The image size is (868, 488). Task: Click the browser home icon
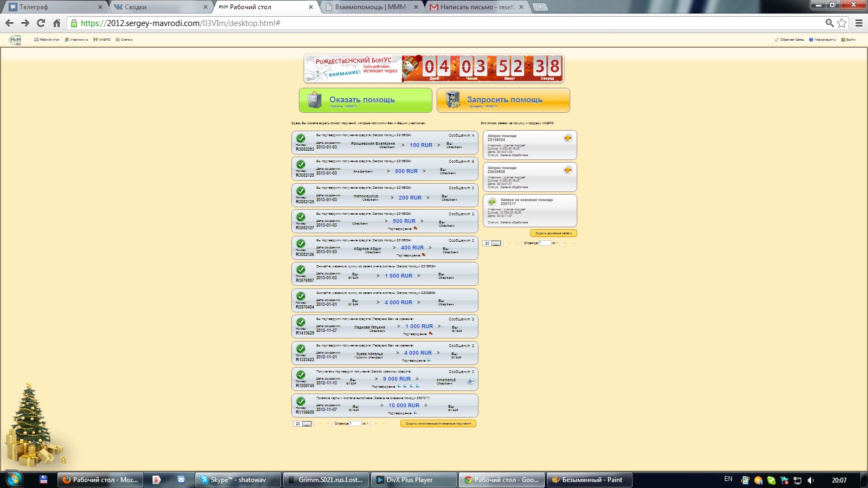point(56,23)
